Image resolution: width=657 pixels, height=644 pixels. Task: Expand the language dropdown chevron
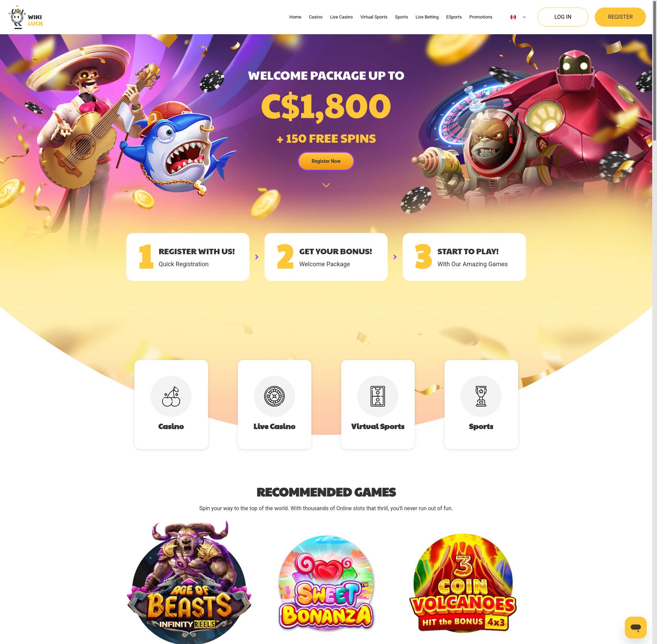click(x=524, y=17)
